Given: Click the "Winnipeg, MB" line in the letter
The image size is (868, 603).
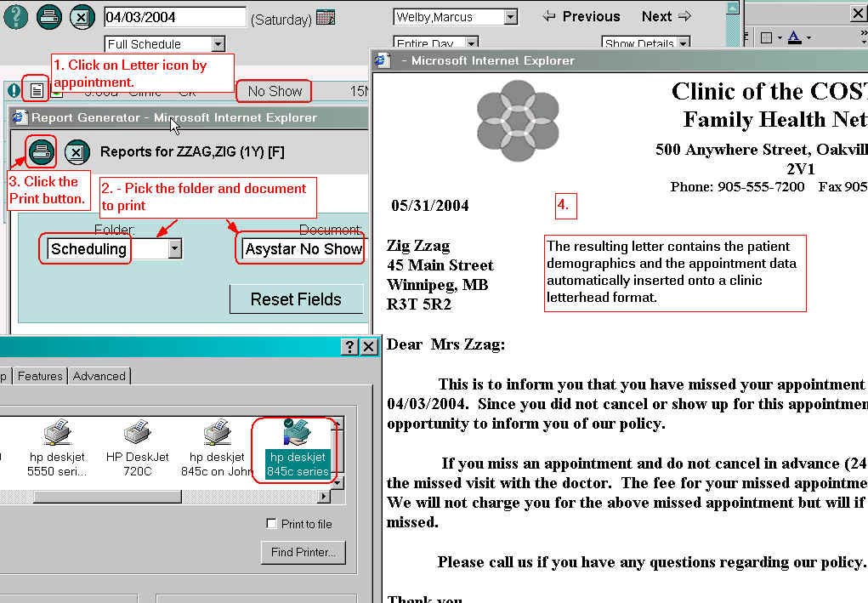Looking at the screenshot, I should pyautogui.click(x=437, y=285).
